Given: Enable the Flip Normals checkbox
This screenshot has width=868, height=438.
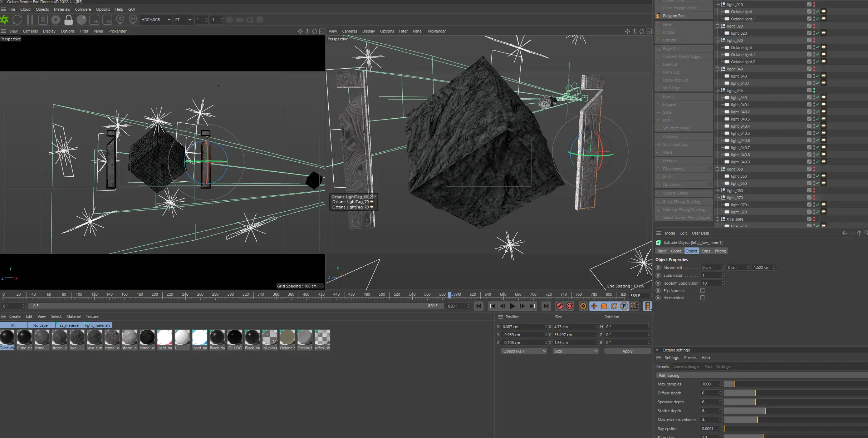Looking at the screenshot, I should click(702, 291).
